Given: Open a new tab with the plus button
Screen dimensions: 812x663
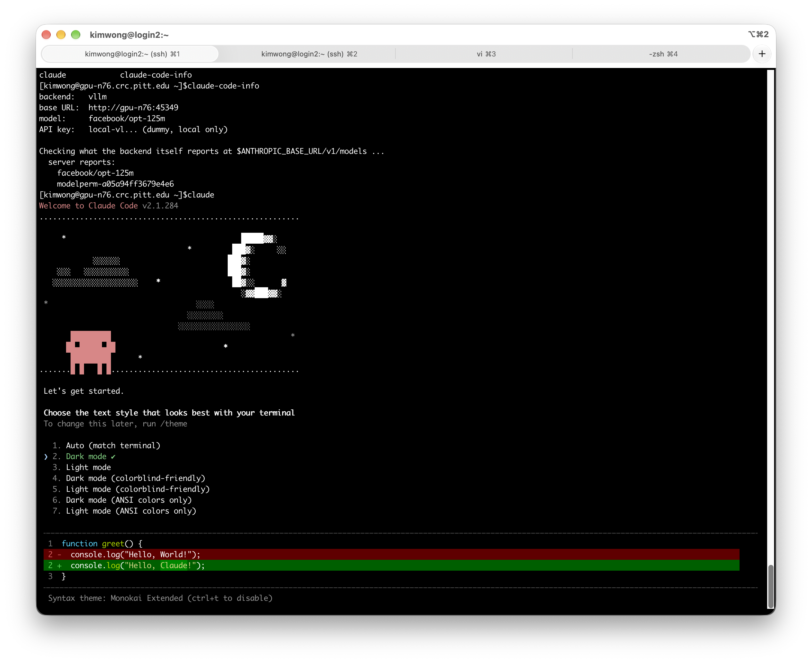Looking at the screenshot, I should tap(762, 54).
